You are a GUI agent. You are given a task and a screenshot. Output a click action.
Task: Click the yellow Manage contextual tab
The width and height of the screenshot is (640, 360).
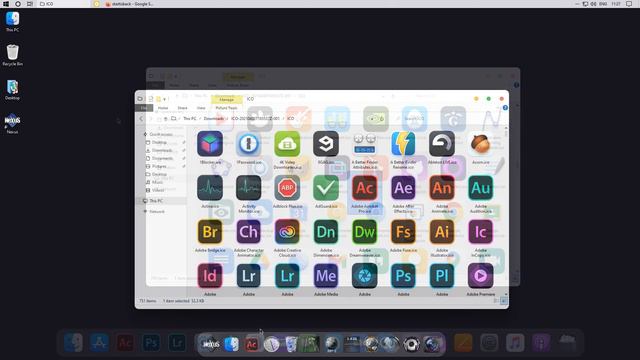227,99
